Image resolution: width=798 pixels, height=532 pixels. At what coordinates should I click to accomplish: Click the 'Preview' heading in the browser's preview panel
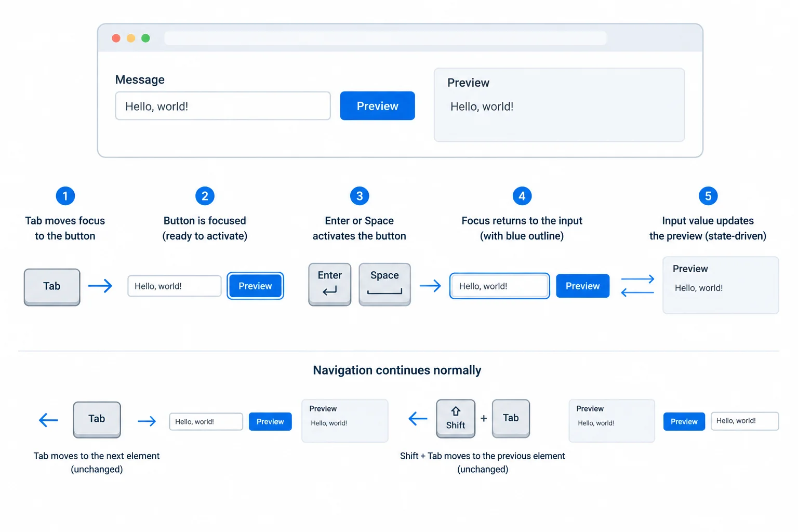tap(469, 83)
